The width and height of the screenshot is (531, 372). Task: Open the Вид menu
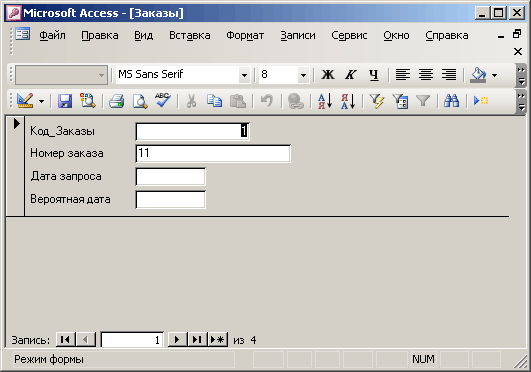tap(144, 35)
